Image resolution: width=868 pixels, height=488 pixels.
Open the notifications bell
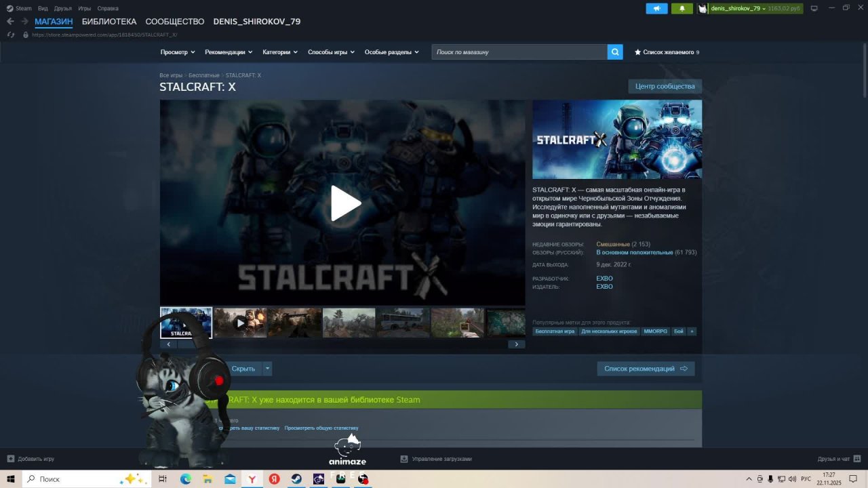pyautogui.click(x=682, y=8)
